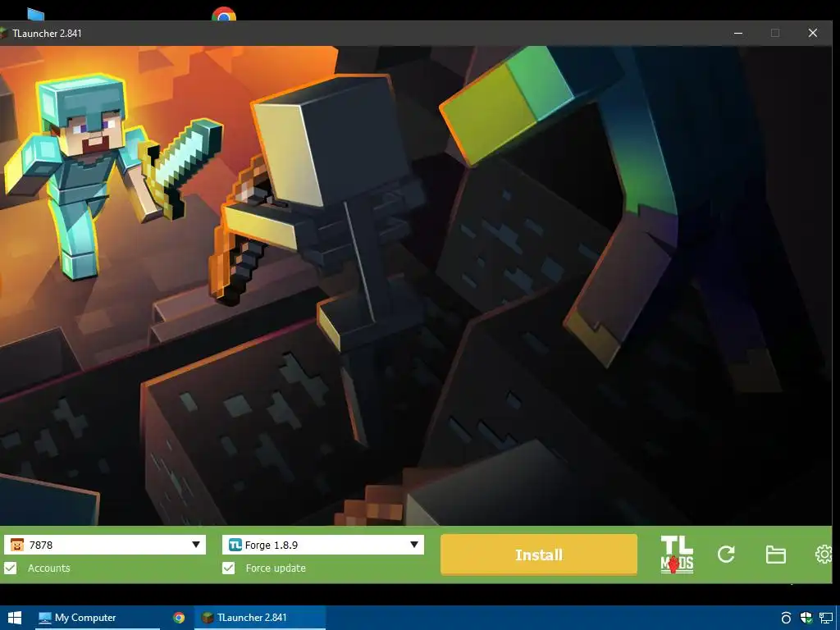Click the Install button
Image resolution: width=840 pixels, height=630 pixels.
pos(539,555)
